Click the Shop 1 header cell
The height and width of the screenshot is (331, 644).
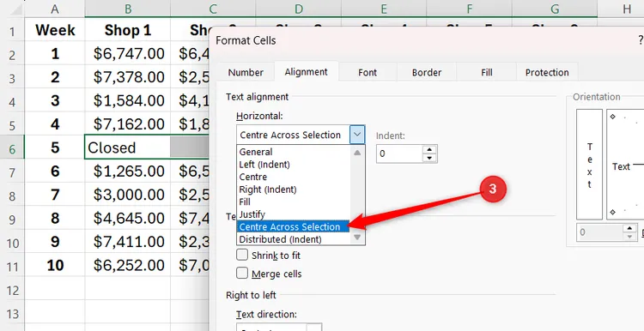(128, 30)
